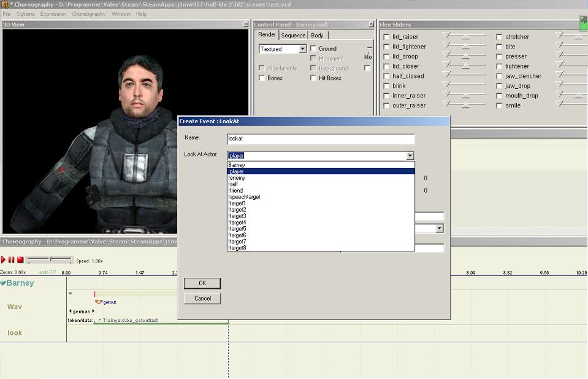Open the Expression menu
This screenshot has height=379, width=588.
[x=53, y=14]
